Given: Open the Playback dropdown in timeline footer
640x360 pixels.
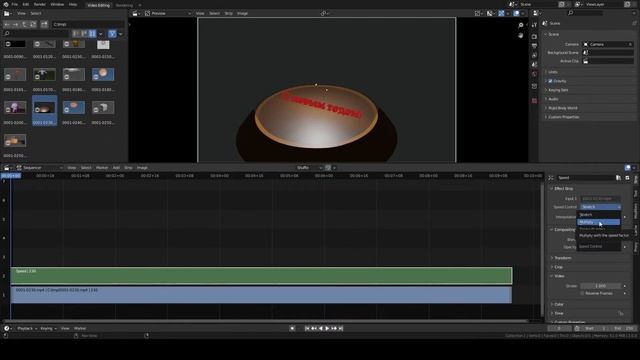Looking at the screenshot, I should [x=27, y=328].
